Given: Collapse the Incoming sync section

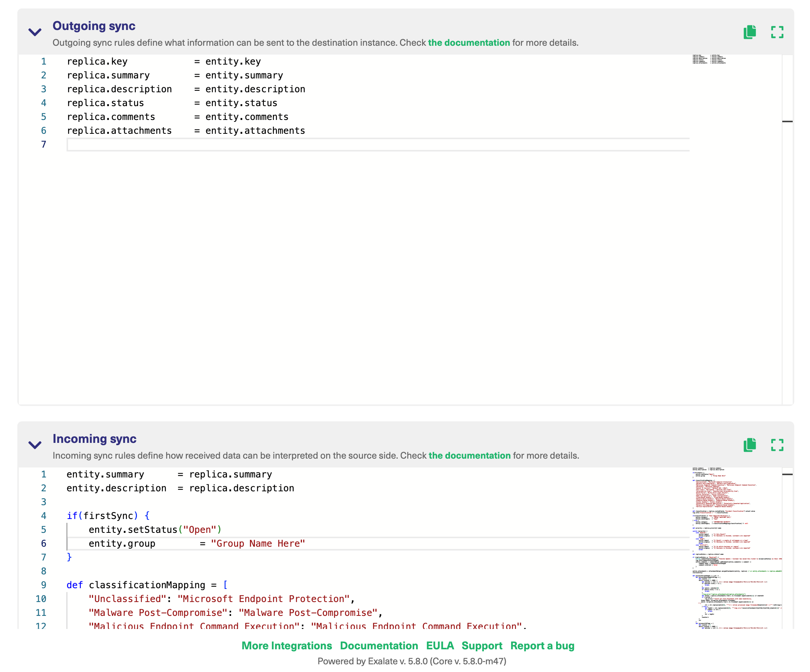Looking at the screenshot, I should pyautogui.click(x=35, y=445).
